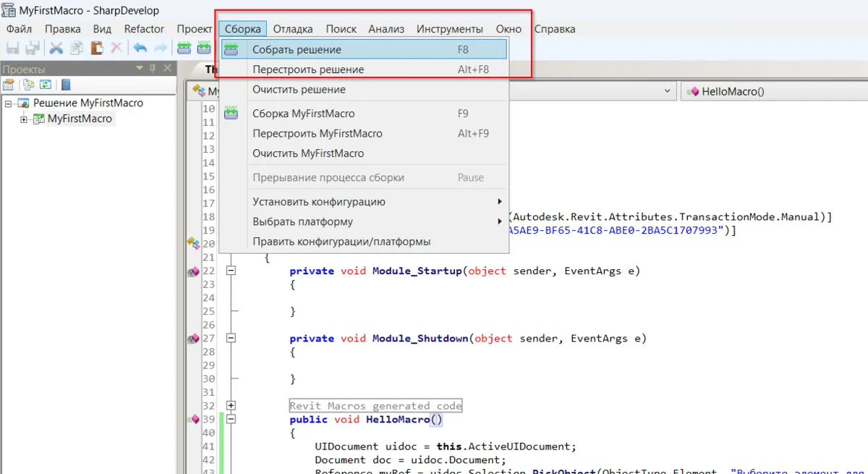Open the Поиск menu
The image size is (868, 474).
pos(341,29)
